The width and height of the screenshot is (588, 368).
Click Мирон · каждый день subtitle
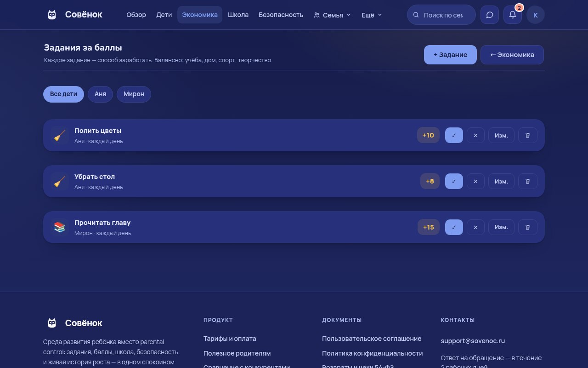tap(103, 233)
